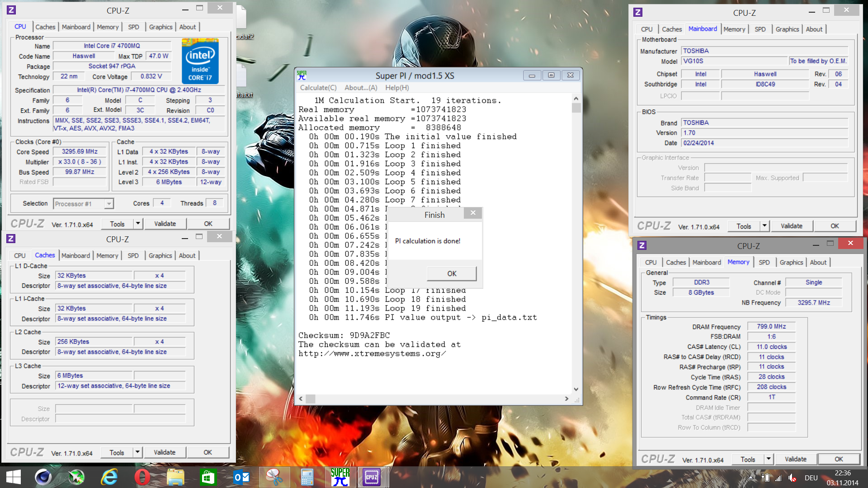The image size is (868, 488).
Task: Switch to CPU-Z taskbar icon
Action: (372, 477)
